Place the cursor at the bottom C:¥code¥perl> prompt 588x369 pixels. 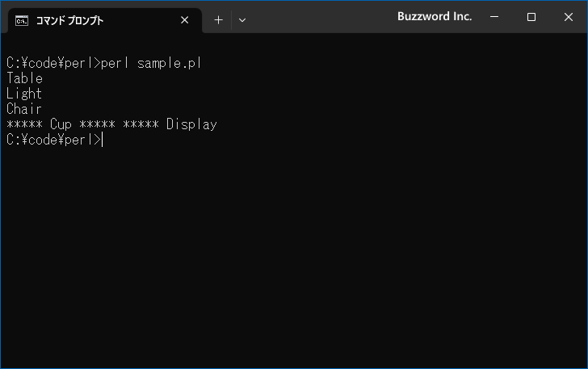[x=103, y=140]
